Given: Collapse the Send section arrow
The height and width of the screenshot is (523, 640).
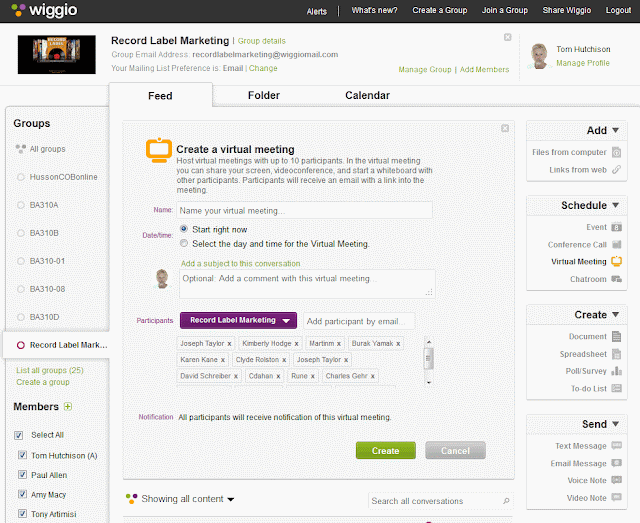Looking at the screenshot, I should (616, 424).
